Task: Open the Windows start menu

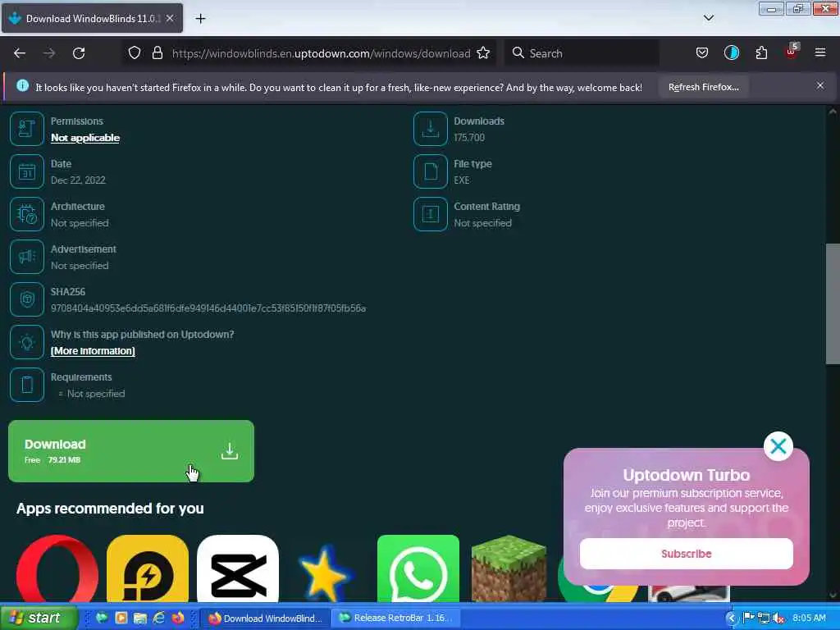Action: point(39,618)
